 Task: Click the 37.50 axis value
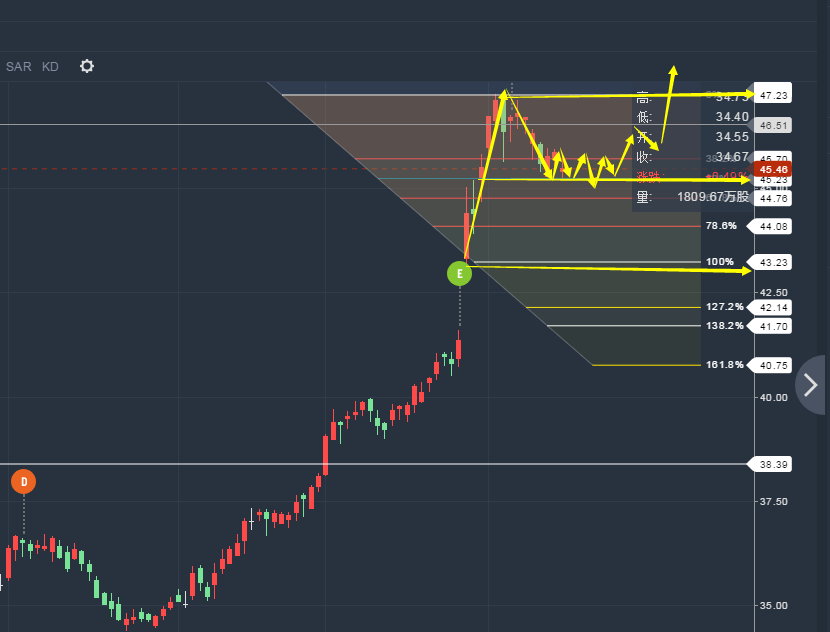tap(773, 502)
